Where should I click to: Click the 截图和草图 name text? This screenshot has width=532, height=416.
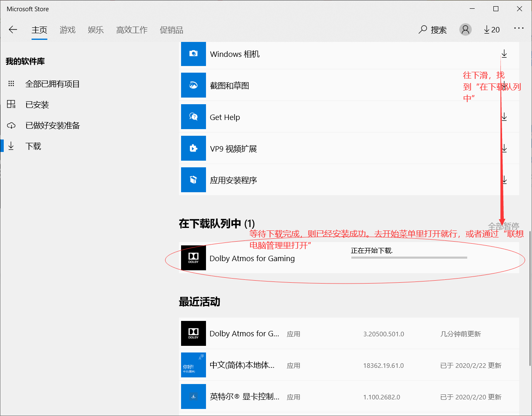(229, 86)
